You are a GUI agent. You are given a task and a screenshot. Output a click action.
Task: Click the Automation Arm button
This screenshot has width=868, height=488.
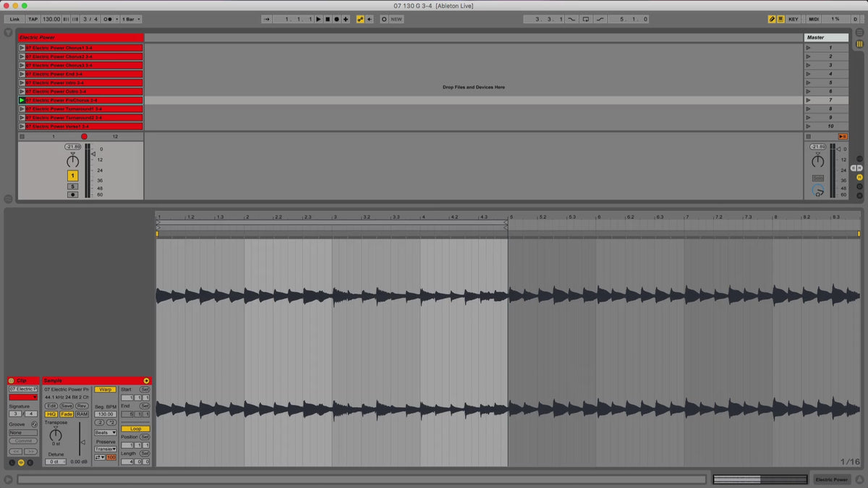(360, 20)
